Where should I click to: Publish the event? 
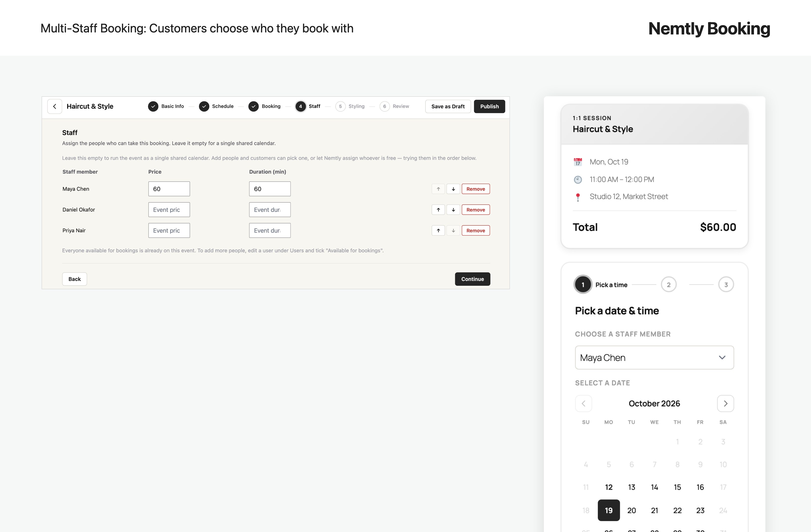(x=489, y=106)
